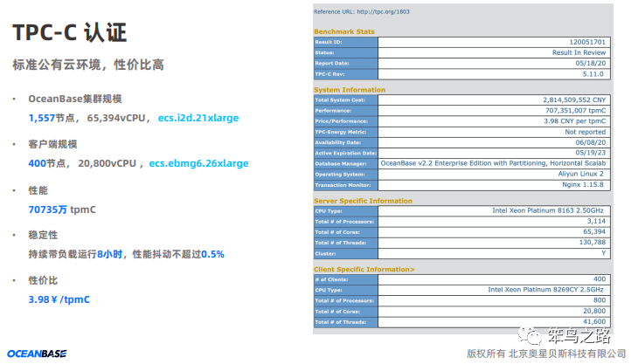The height and width of the screenshot is (364, 631).
Task: Click the 'Cluster:' row label
Action: (325, 254)
